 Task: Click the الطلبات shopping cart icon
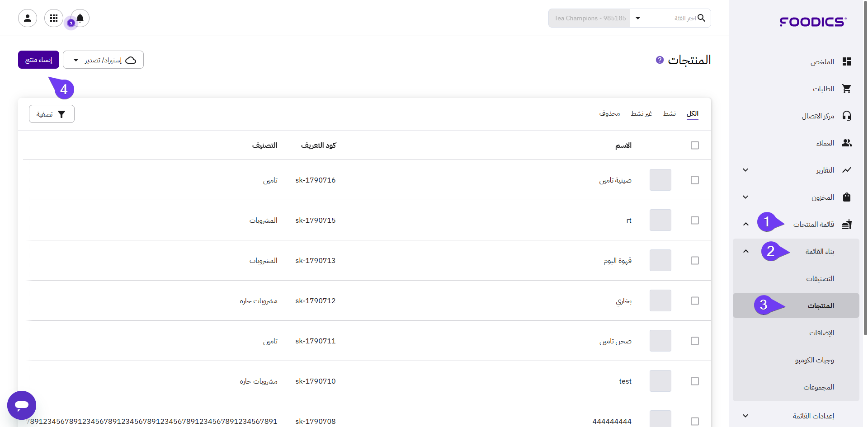(x=847, y=89)
